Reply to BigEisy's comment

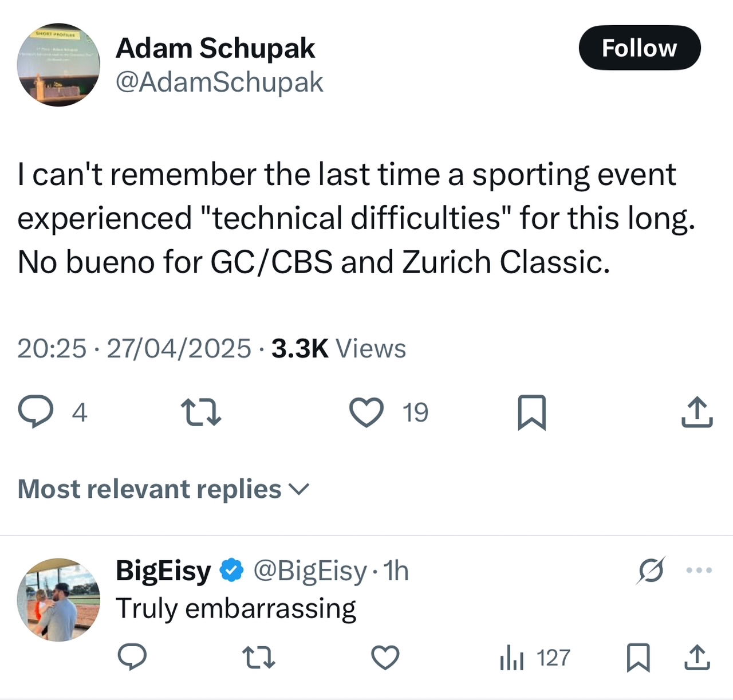click(132, 657)
